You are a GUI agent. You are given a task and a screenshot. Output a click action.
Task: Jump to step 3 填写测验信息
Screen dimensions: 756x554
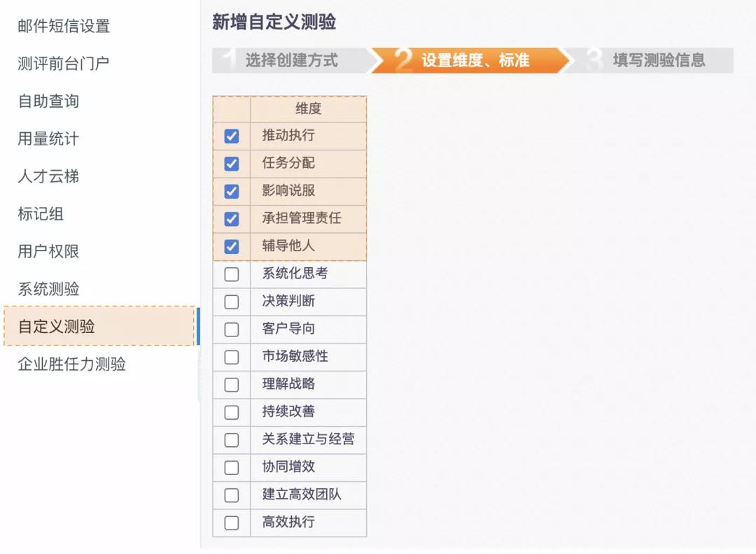pyautogui.click(x=659, y=61)
